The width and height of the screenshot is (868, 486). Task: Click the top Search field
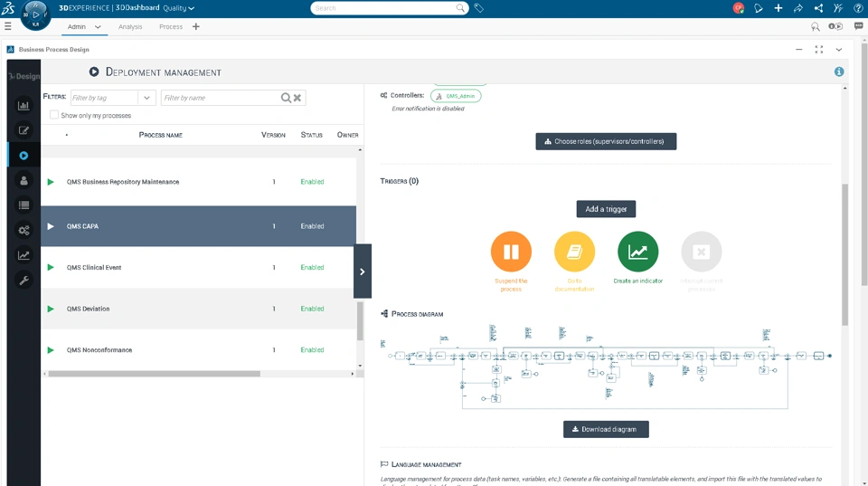pyautogui.click(x=383, y=8)
